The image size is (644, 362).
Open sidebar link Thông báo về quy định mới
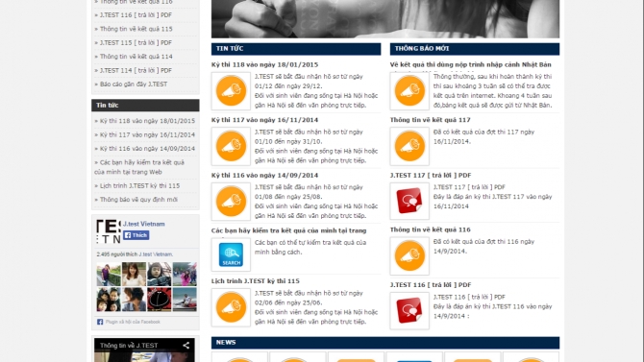pos(138,200)
